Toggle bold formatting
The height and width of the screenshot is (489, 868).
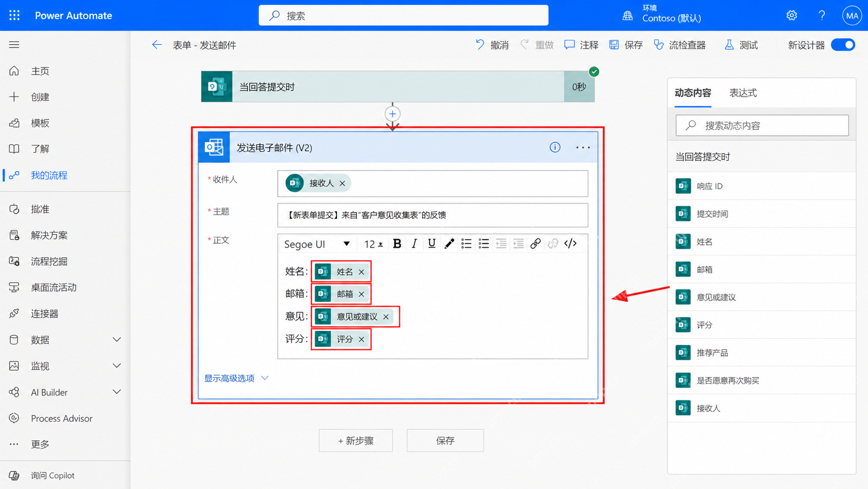coord(397,244)
